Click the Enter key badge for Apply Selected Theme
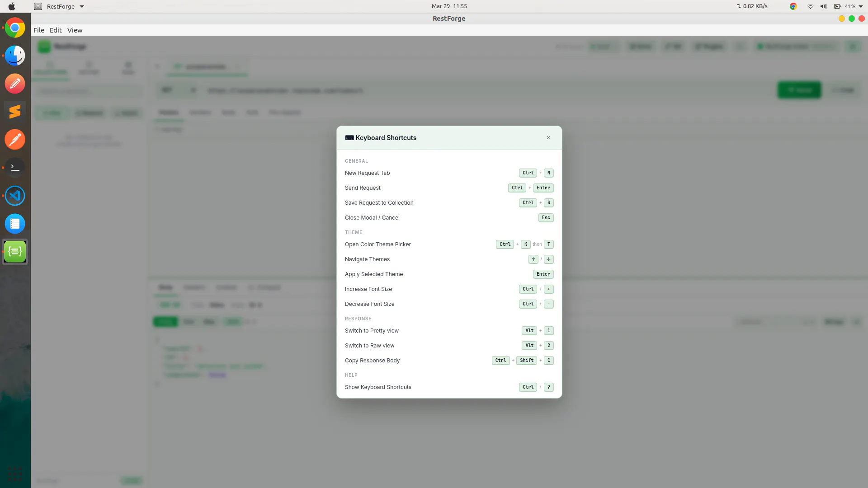The image size is (868, 488). pos(543,274)
